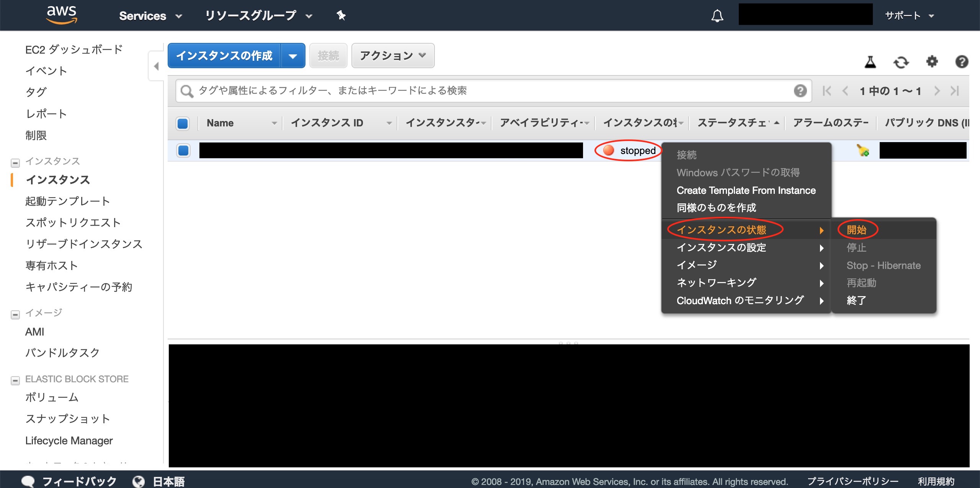Open ネットワーキング context menu entry

point(746,283)
